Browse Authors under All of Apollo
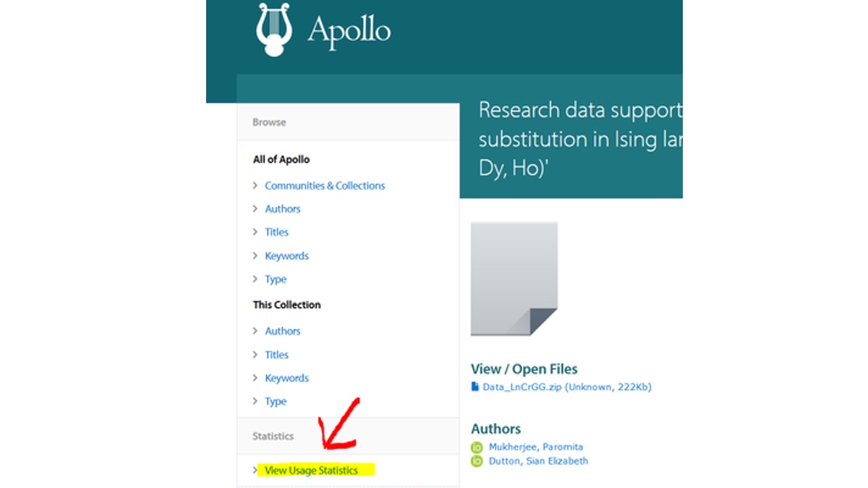 (x=282, y=209)
